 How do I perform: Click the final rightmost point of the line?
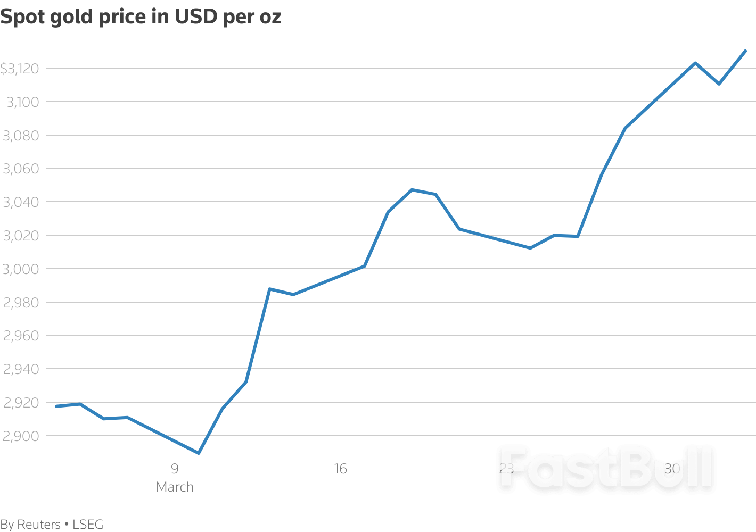coord(745,51)
